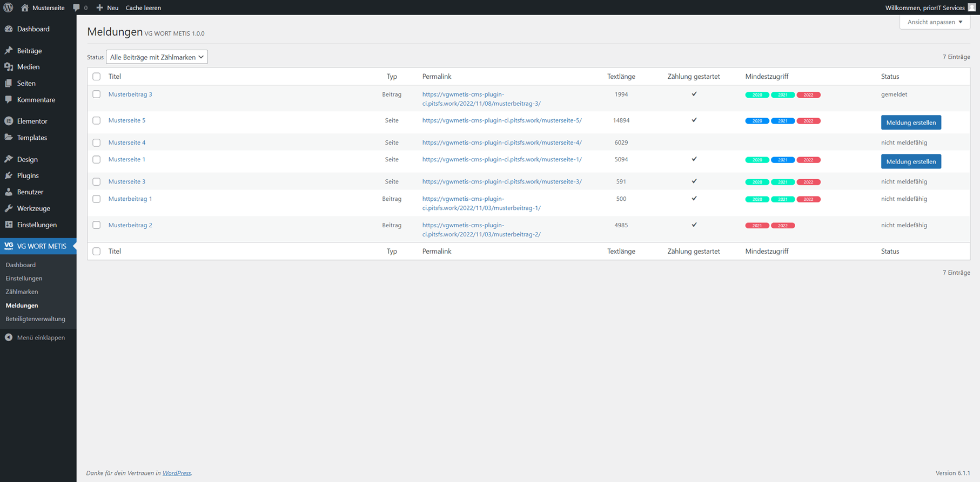Viewport: 980px width, 482px height.
Task: Click the Zählung gestartet checkmark for Musterseite 3
Action: 694,181
